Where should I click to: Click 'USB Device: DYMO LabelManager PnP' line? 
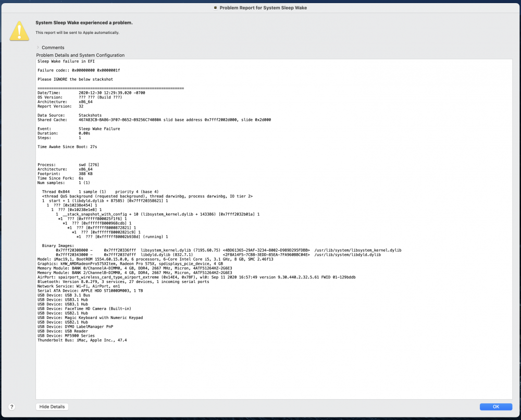pos(75,327)
